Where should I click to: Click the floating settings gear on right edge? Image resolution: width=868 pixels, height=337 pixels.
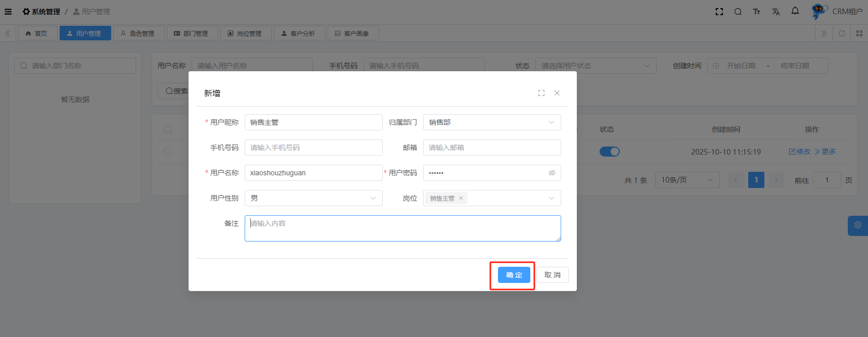858,225
